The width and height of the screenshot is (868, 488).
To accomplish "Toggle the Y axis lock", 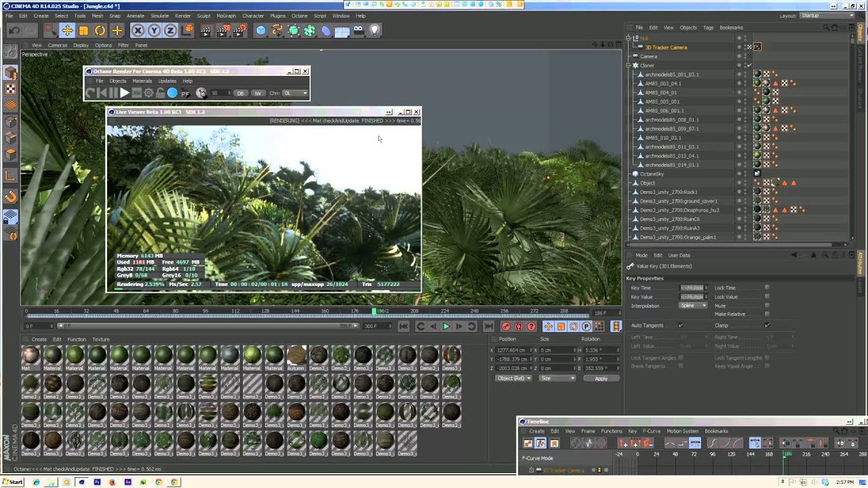I will [x=154, y=30].
